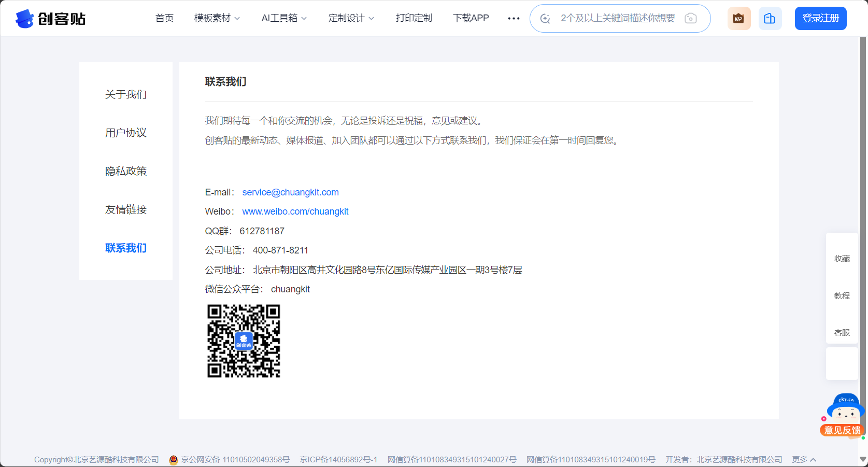Click the 京公网安备 police badge icon

coord(174,460)
